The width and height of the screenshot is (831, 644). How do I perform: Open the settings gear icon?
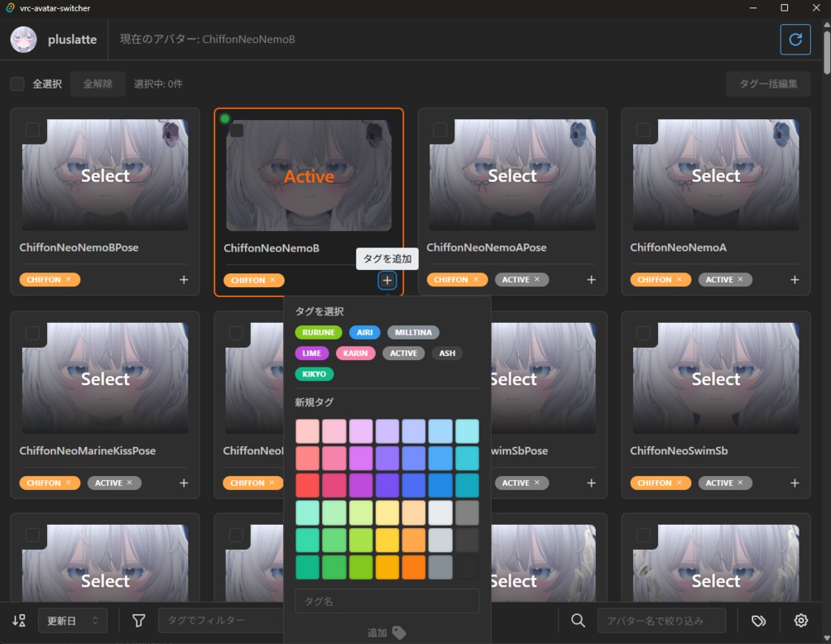tap(800, 620)
